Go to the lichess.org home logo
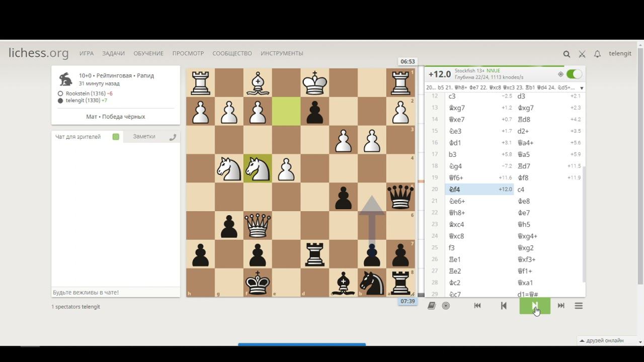The width and height of the screenshot is (644, 362). click(38, 53)
